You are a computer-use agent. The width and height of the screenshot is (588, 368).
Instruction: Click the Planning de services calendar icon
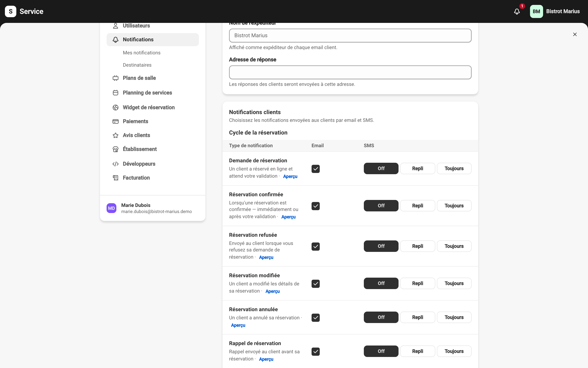pyautogui.click(x=115, y=93)
